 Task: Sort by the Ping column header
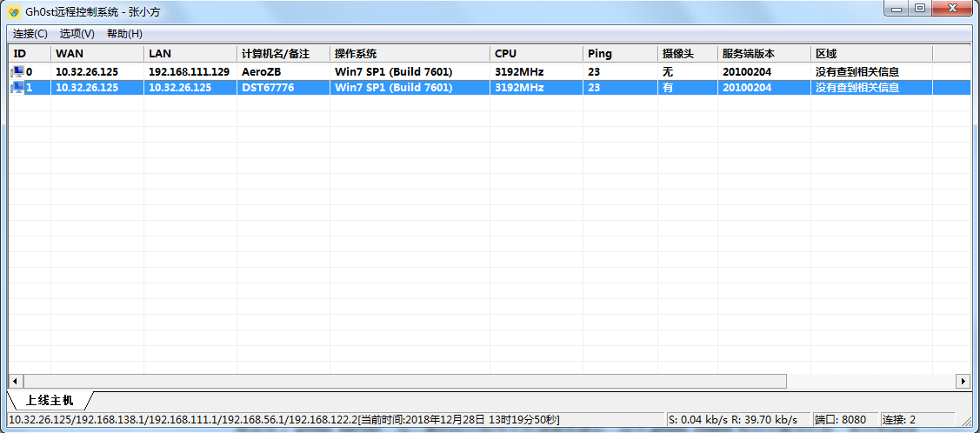[620, 54]
